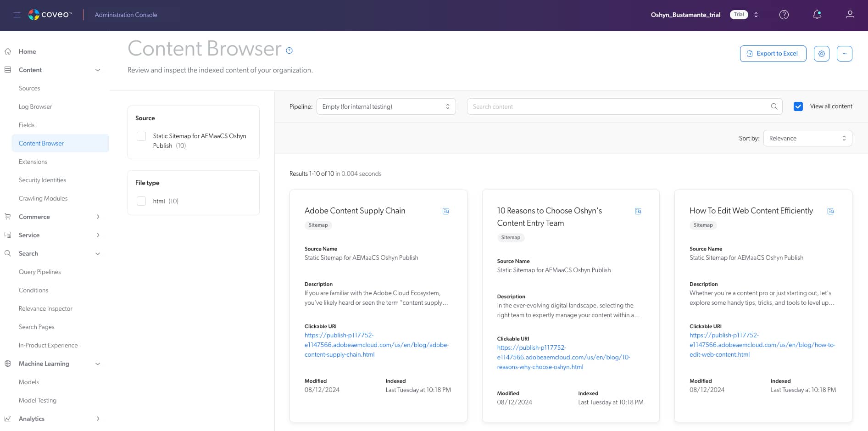This screenshot has width=868, height=431.
Task: Select the Search magnifier icon in sidebar
Action: 7,253
